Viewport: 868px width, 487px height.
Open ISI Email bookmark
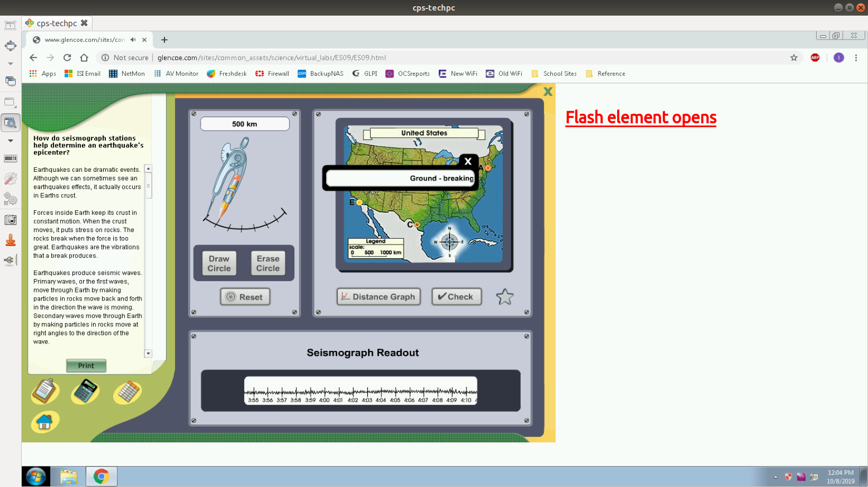coord(83,74)
